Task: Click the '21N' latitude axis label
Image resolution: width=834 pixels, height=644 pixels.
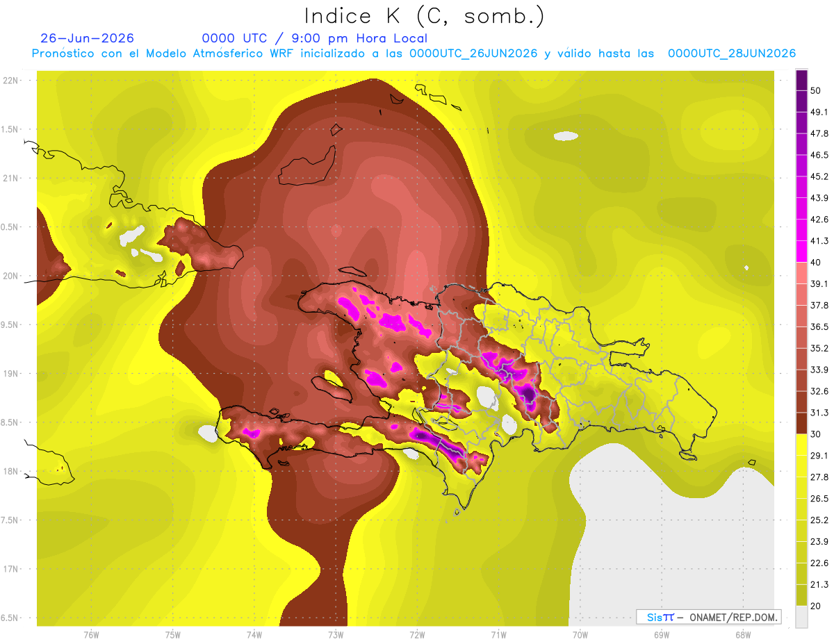Action: pyautogui.click(x=11, y=179)
